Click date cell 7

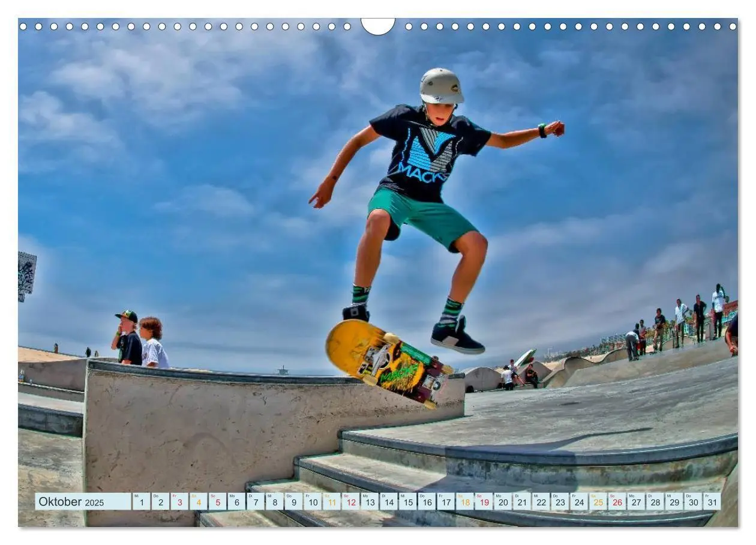click(x=256, y=502)
